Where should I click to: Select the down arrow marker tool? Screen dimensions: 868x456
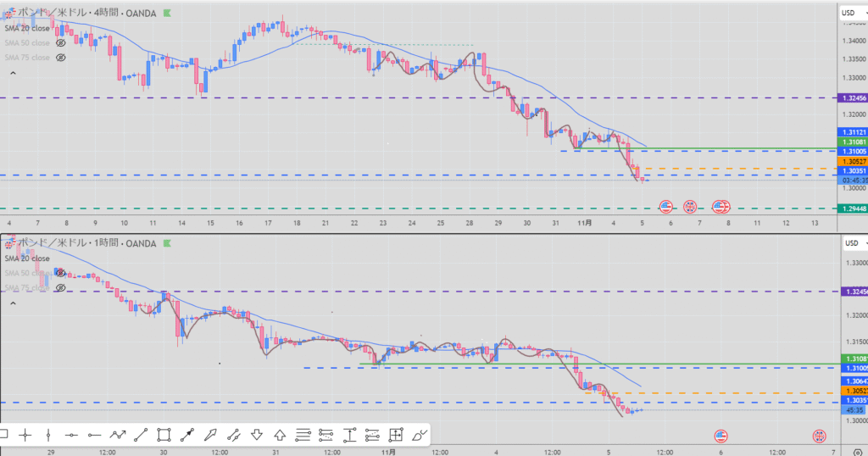257,435
